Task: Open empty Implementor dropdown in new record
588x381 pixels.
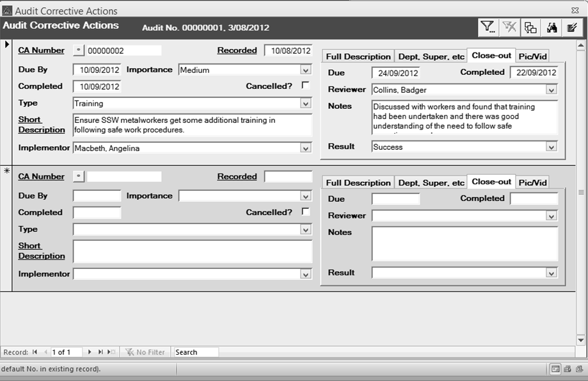Action: click(x=306, y=275)
